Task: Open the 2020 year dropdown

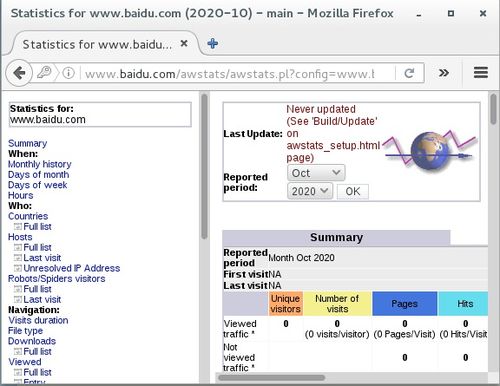Action: (310, 191)
